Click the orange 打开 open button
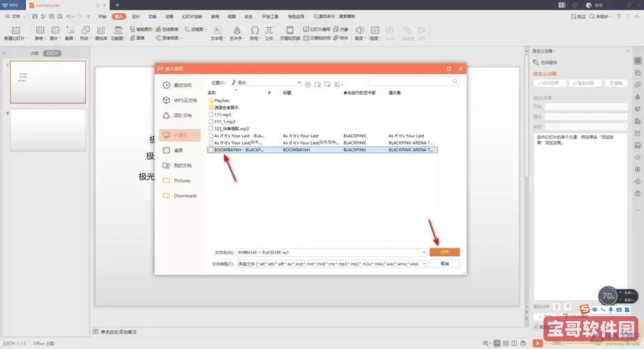 444,252
